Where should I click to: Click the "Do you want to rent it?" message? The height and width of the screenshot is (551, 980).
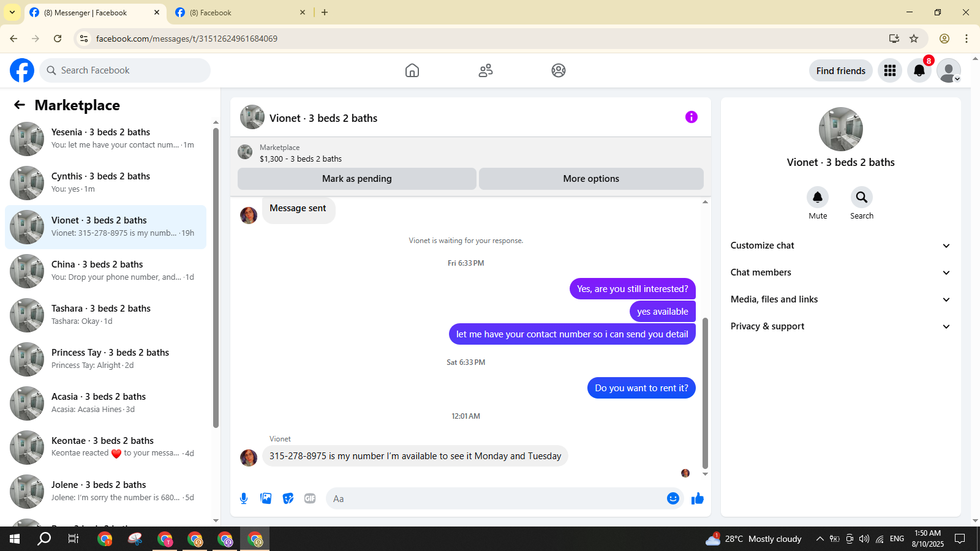point(641,388)
